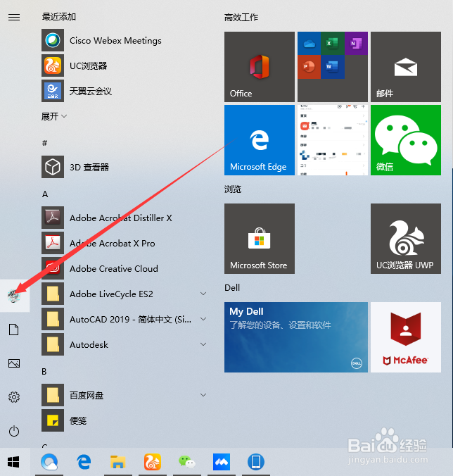
Task: Click the 最近添加 heading
Action: [x=59, y=17]
